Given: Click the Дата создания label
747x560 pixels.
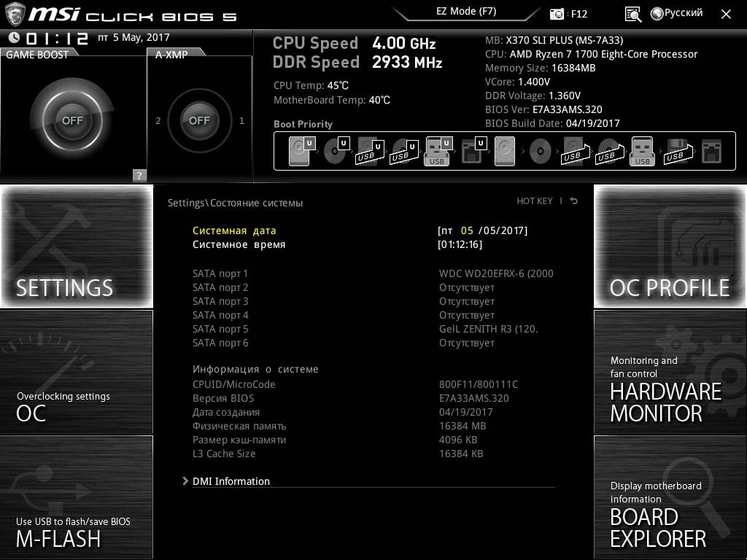Looking at the screenshot, I should (226, 412).
